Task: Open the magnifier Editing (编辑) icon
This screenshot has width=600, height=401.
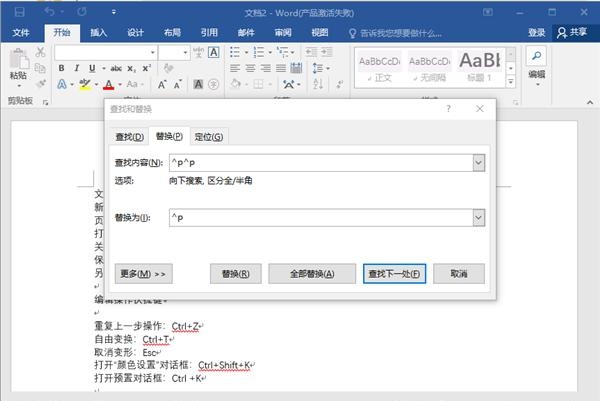Action: (537, 58)
